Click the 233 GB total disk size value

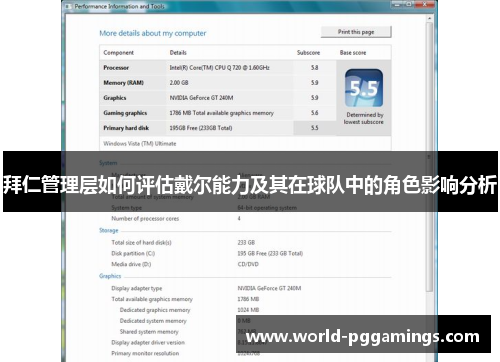[246, 243]
